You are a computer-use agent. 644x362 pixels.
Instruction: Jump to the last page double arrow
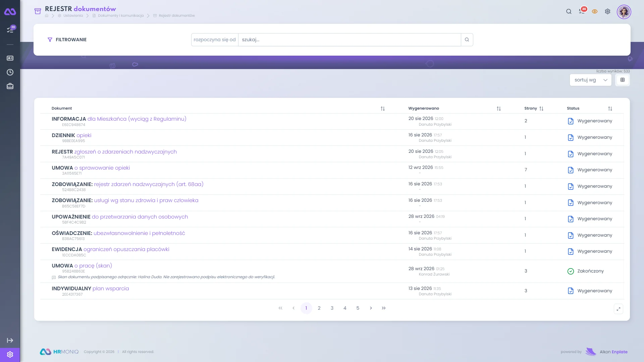(x=384, y=308)
